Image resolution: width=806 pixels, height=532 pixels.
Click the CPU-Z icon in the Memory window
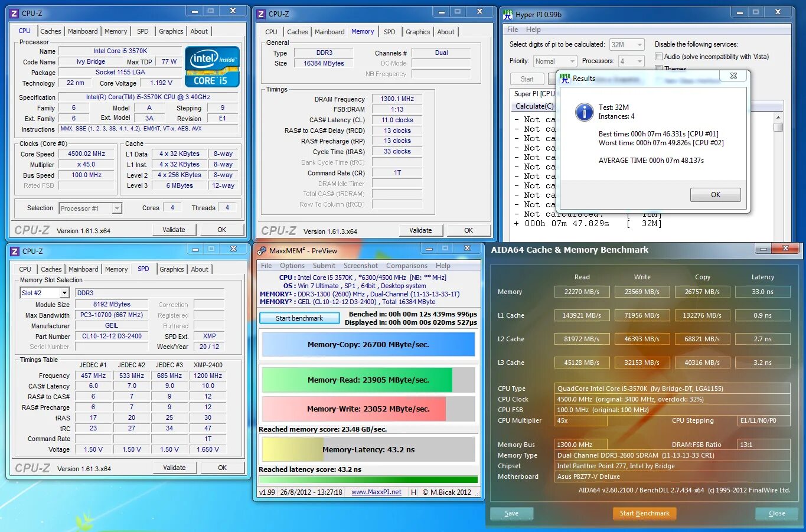[262, 14]
